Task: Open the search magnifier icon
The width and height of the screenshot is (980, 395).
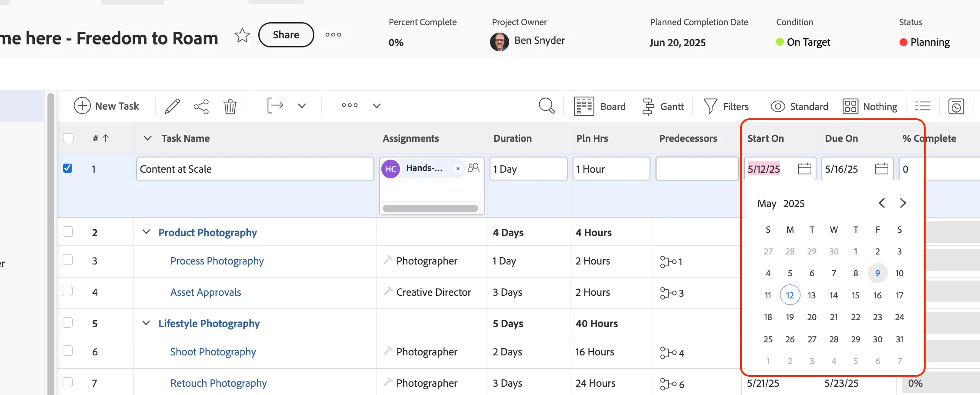Action: 547,106
